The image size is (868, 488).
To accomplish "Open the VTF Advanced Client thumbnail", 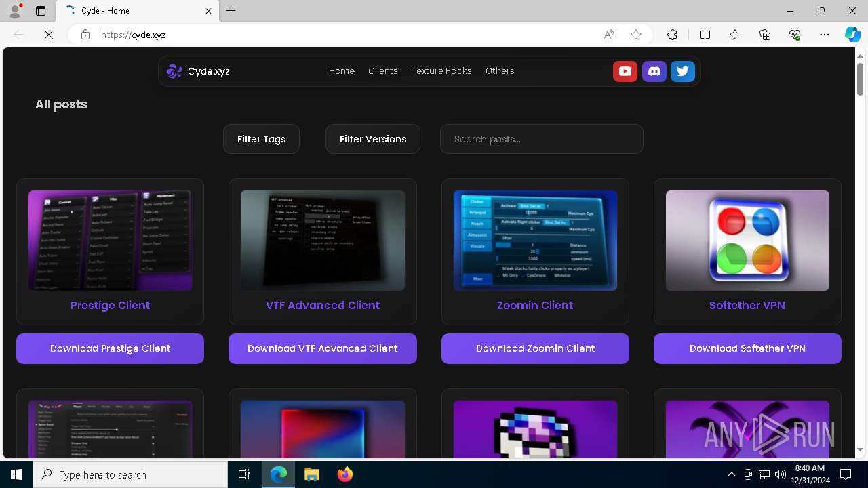I will 323,241.
